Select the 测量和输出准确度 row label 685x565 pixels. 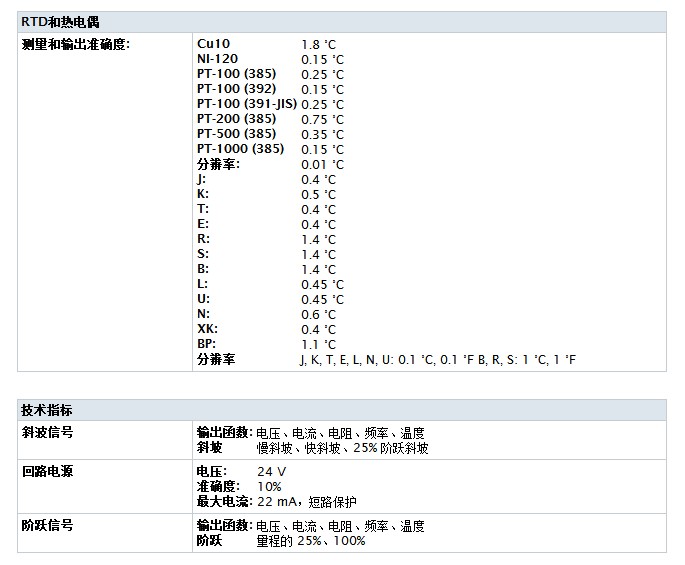point(76,44)
